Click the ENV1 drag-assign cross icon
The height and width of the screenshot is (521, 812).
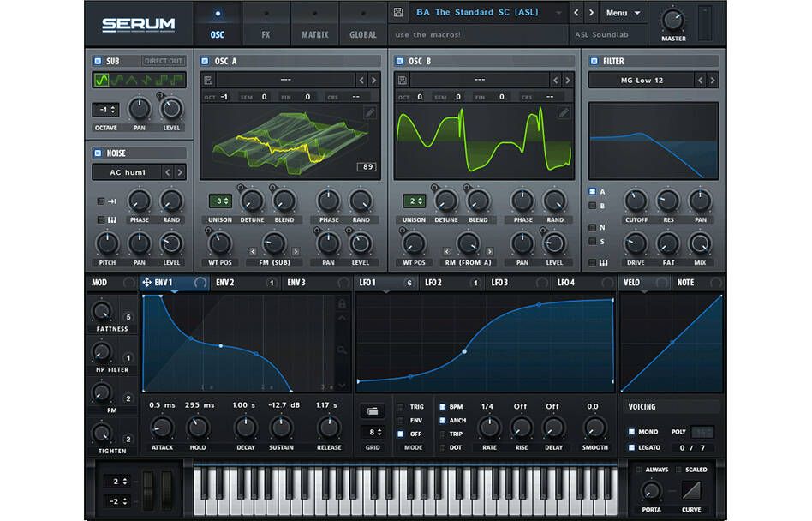(x=146, y=282)
